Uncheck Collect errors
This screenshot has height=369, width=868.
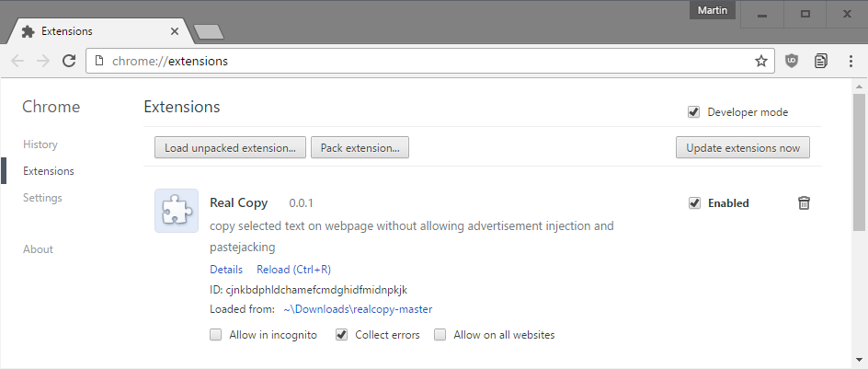341,335
